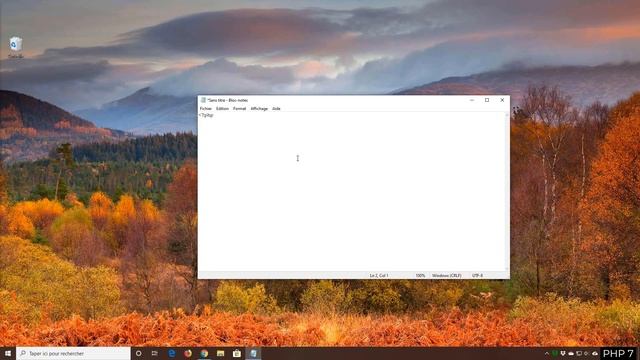Click the "<?php" text in Notepad
This screenshot has width=640, height=360.
[206, 116]
